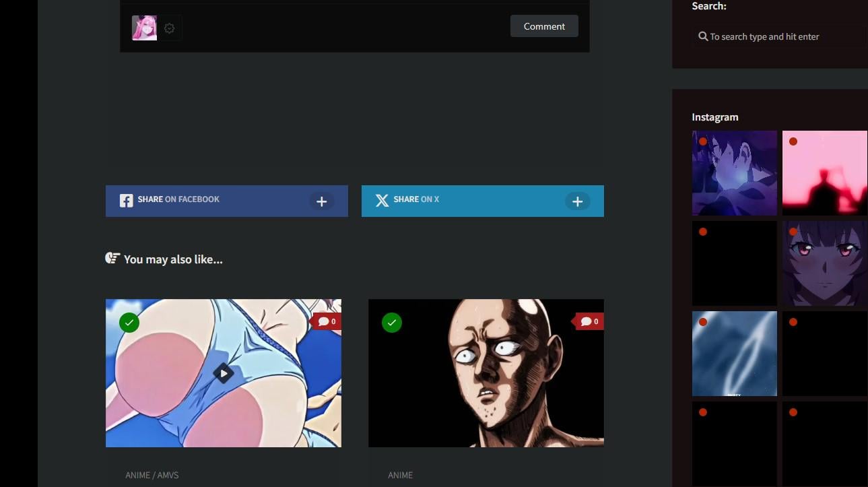Viewport: 868px width, 487px height.
Task: Click the comment count badge on the bald character post
Action: click(590, 321)
